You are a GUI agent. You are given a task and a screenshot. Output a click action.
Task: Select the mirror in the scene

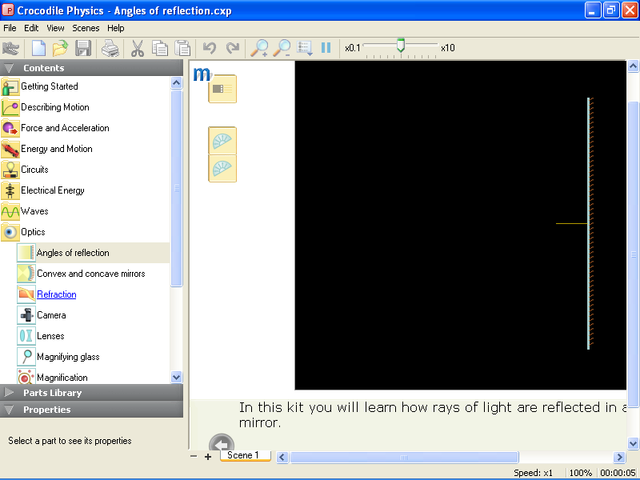(590, 223)
